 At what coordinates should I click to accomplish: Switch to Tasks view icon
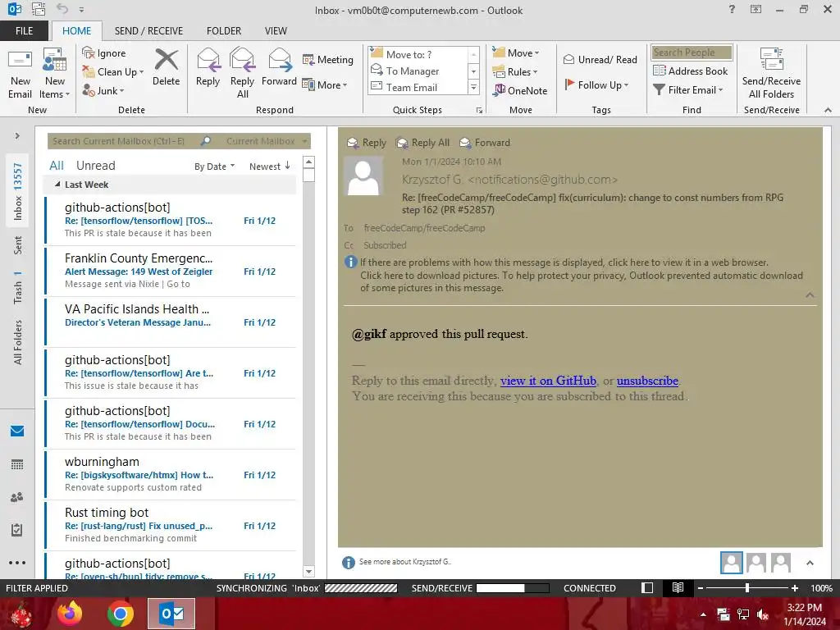(x=17, y=530)
